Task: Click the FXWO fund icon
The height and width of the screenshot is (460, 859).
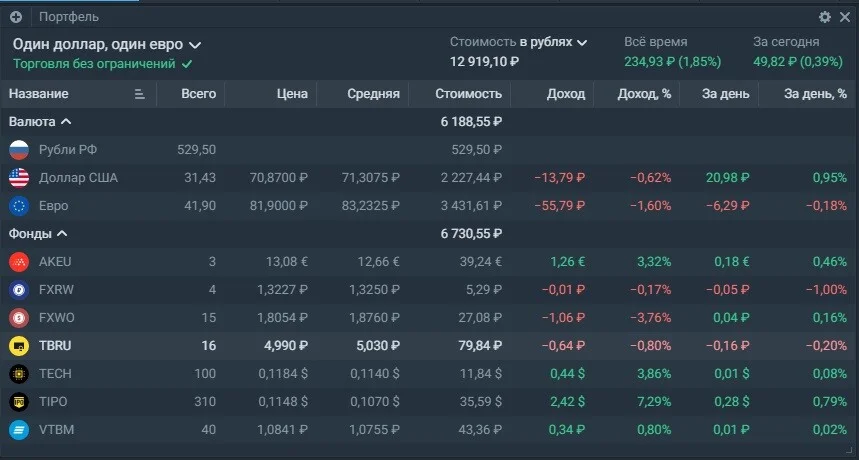Action: tap(19, 318)
